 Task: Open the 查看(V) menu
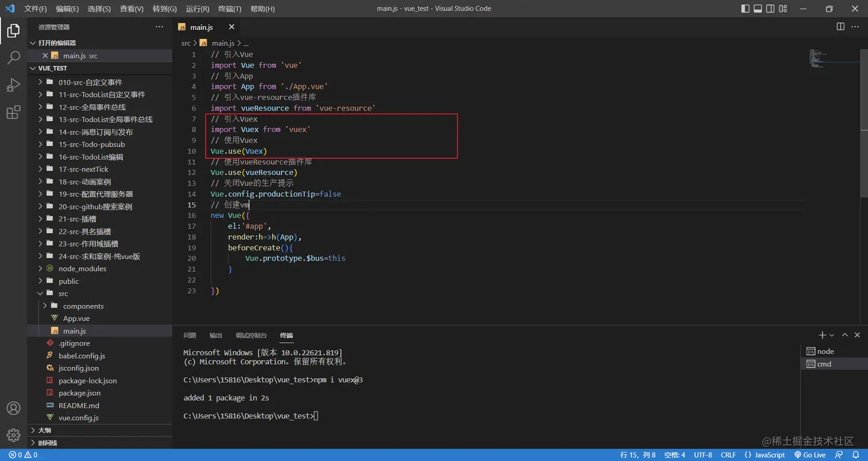click(x=132, y=9)
